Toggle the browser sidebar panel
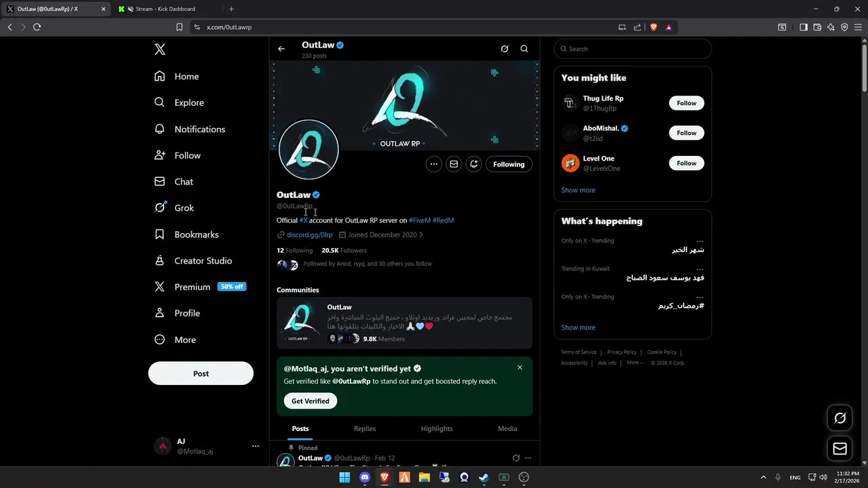868x488 pixels. [x=804, y=27]
